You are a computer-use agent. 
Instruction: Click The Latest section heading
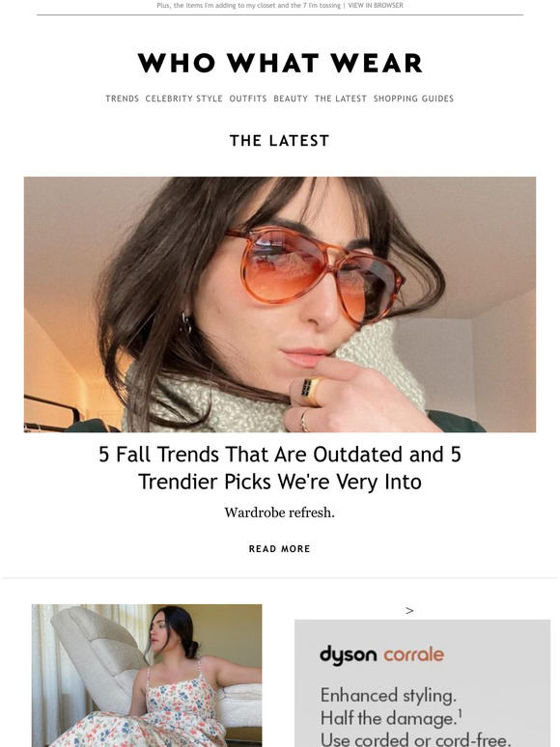[280, 141]
